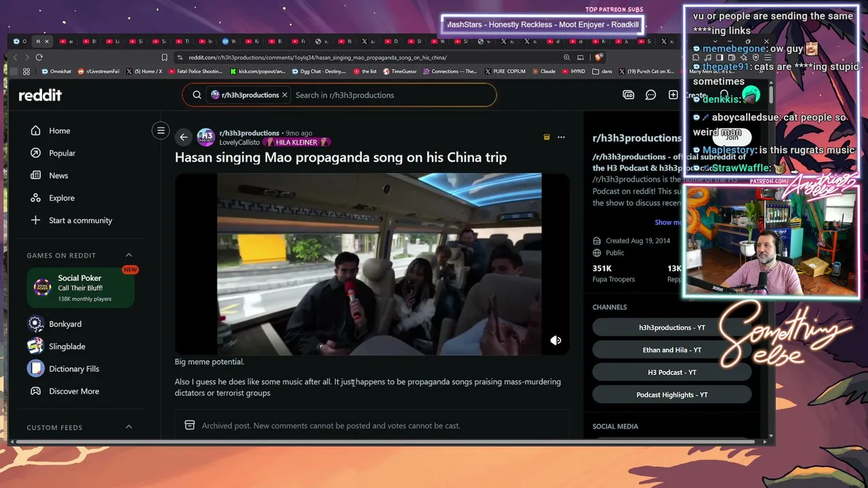Toggle the video sound button
The image size is (868, 488).
point(555,340)
